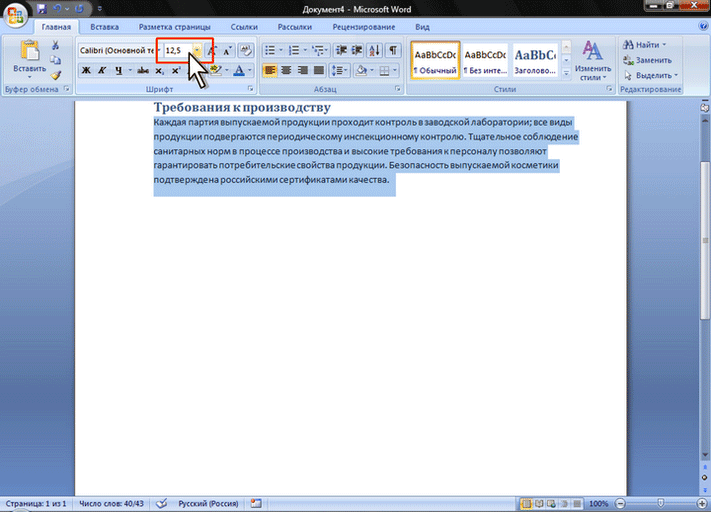The image size is (711, 512).
Task: Open the Office button menu
Action: [x=15, y=15]
